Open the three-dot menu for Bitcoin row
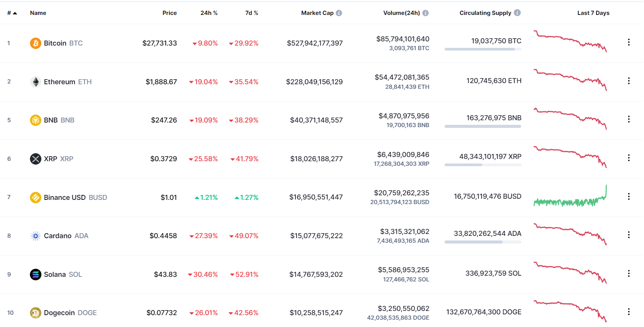The height and width of the screenshot is (327, 644). (629, 42)
